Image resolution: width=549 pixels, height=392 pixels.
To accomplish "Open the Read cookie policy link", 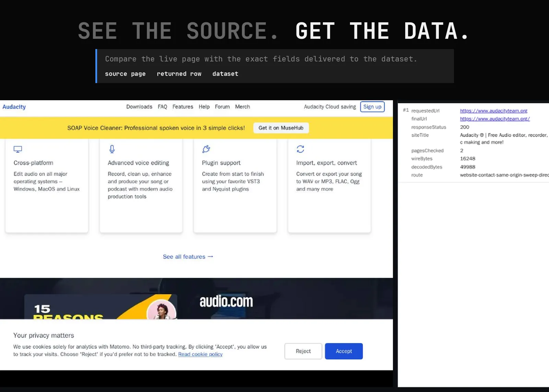I will (x=200, y=354).
